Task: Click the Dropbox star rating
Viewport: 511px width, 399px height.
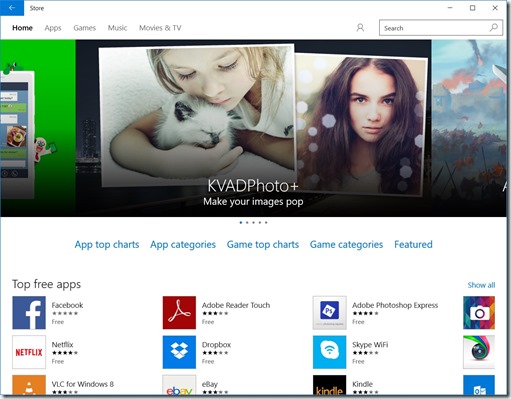Action: coord(215,353)
